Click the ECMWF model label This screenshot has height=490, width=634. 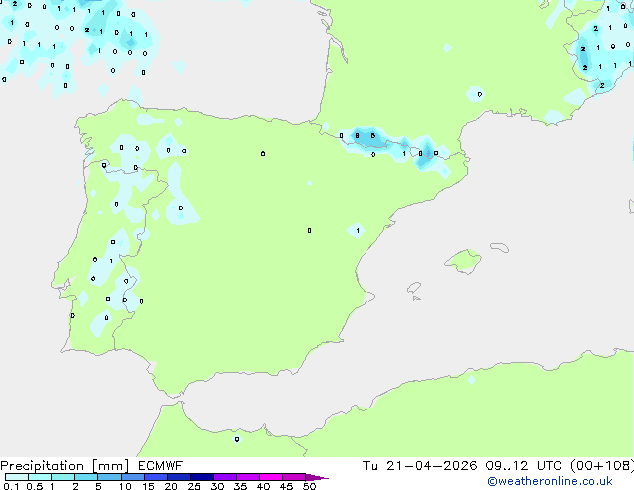161,466
